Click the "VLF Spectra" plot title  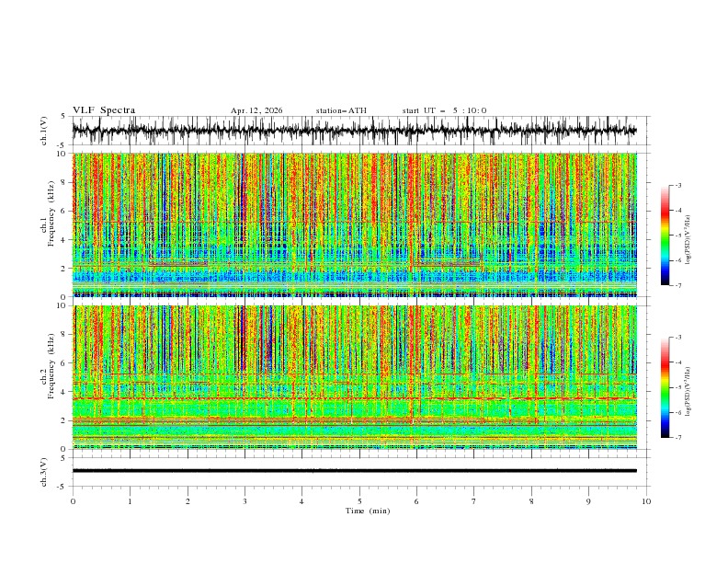pos(104,110)
